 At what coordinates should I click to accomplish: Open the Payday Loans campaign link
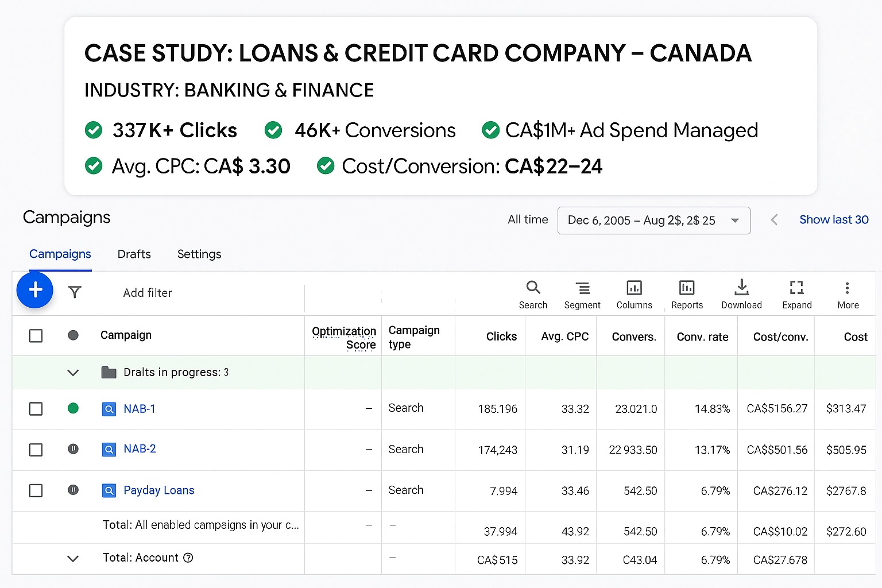pos(159,490)
